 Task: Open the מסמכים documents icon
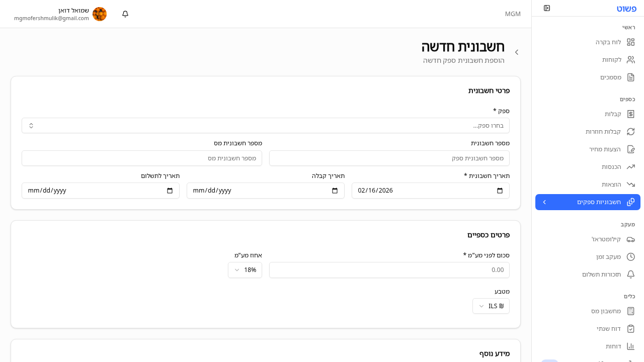[631, 77]
